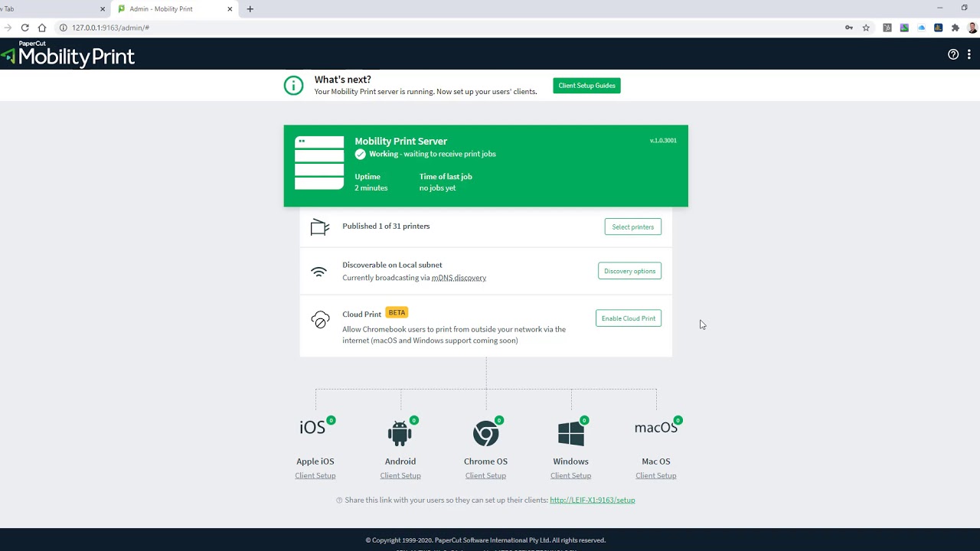980x551 pixels.
Task: Click the blue cloud extension icon
Action: pos(921,28)
